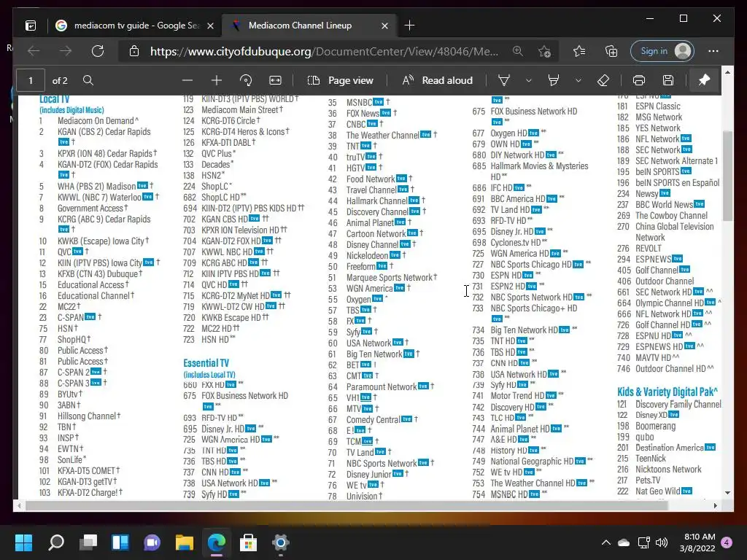Open File Explorer from taskbar
Image resolution: width=747 pixels, height=560 pixels.
(185, 542)
